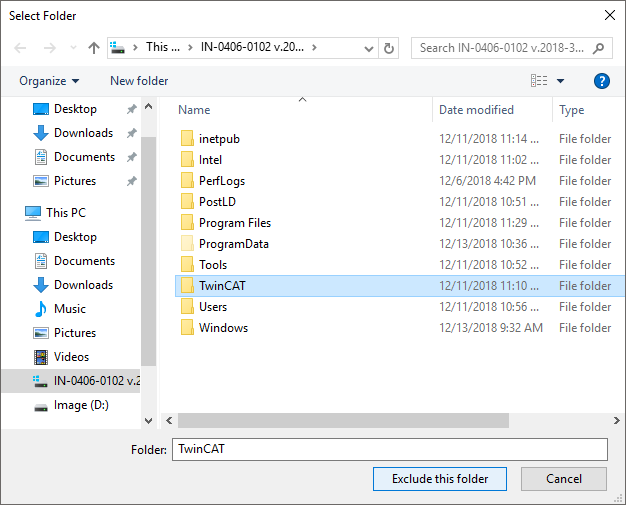This screenshot has width=626, height=505.
Task: Refresh the folder listing
Action: pyautogui.click(x=388, y=49)
